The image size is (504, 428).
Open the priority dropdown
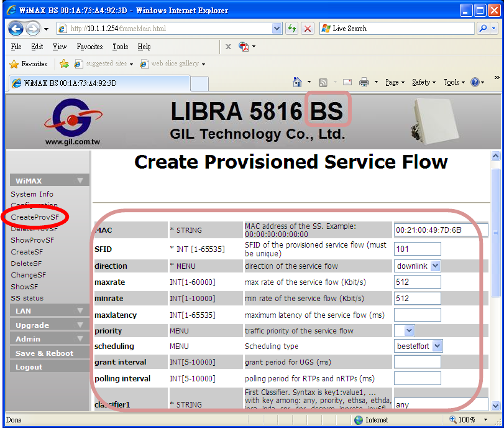point(405,330)
